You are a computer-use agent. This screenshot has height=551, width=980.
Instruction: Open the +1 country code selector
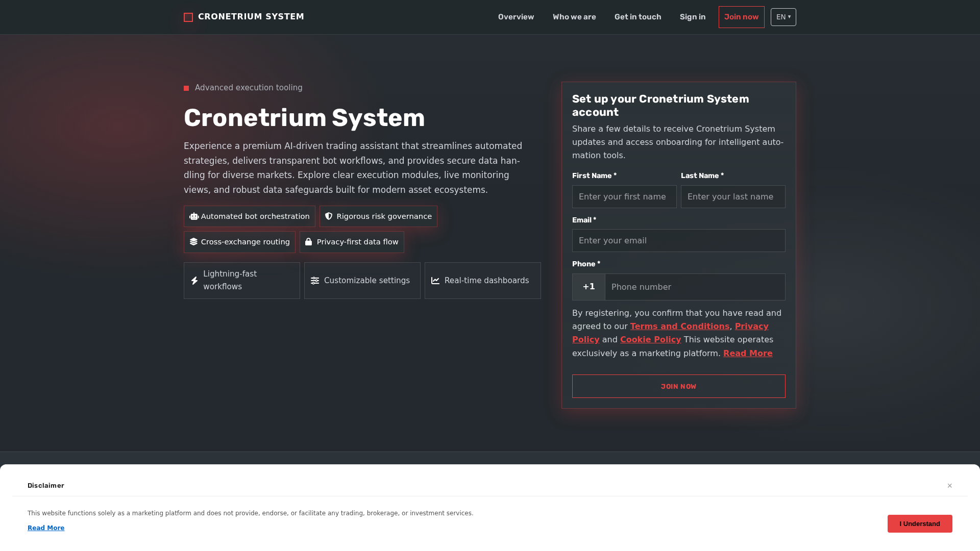coord(589,287)
